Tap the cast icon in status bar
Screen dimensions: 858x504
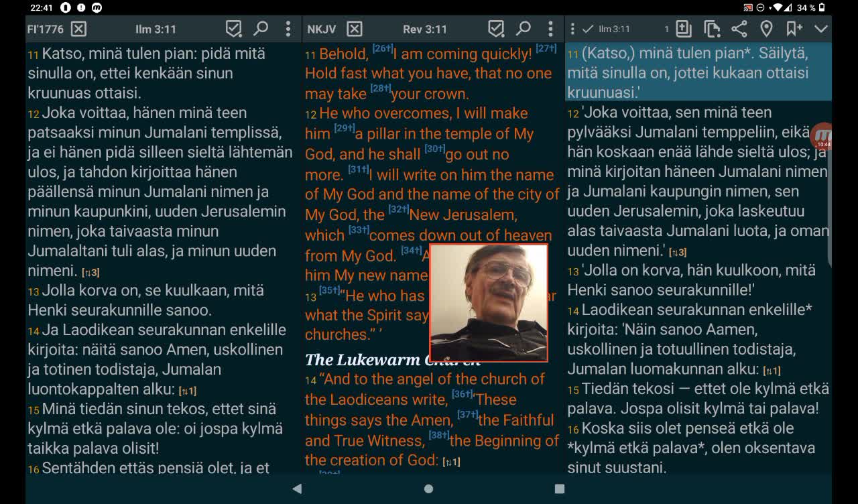(749, 8)
